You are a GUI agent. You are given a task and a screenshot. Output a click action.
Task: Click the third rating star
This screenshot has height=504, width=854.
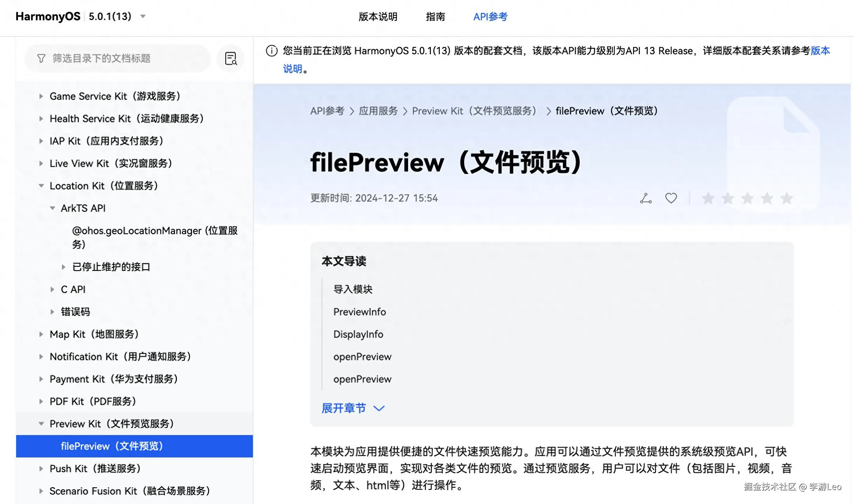click(x=747, y=198)
